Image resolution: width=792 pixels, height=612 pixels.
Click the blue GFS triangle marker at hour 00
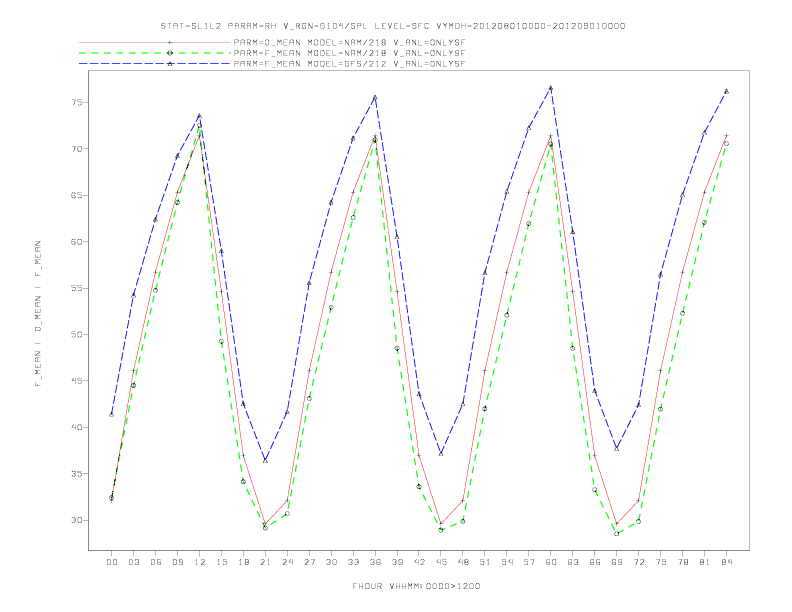coord(112,414)
